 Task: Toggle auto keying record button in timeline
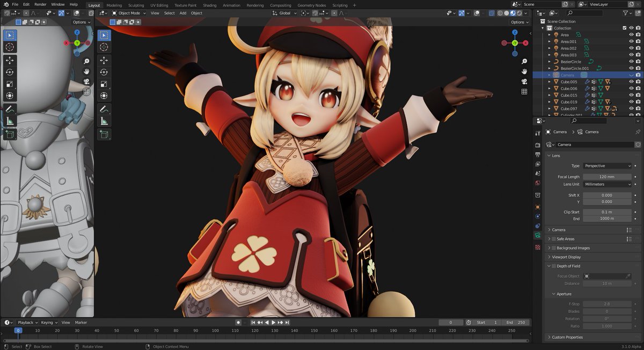(x=238, y=323)
